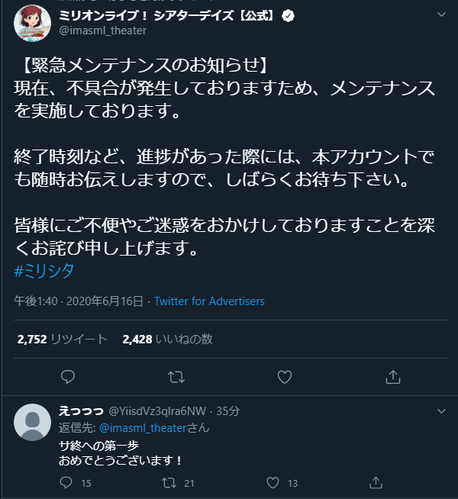This screenshot has height=499, width=458.
Task: Retweet the main maintenance announcement
Action: point(176,377)
